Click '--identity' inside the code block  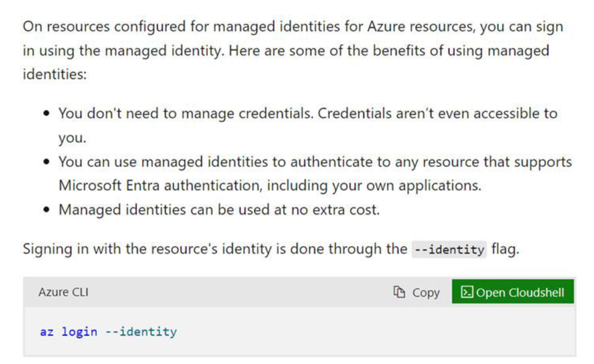(x=141, y=332)
